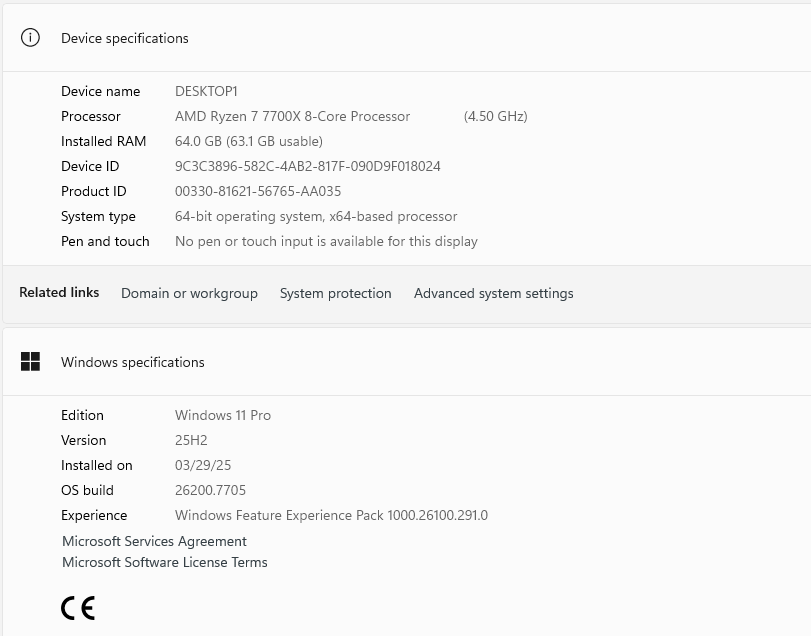Click the Installed on label
This screenshot has height=636, width=811.
click(x=97, y=465)
